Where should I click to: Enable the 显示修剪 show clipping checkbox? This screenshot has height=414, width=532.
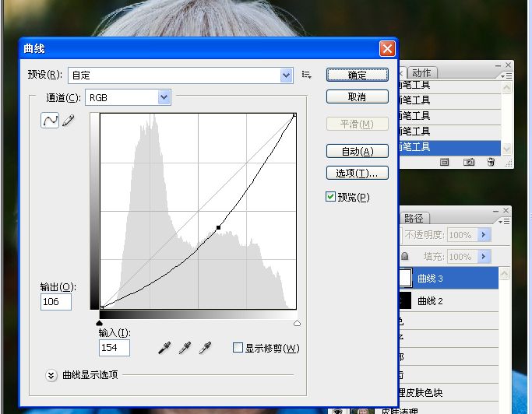point(238,348)
